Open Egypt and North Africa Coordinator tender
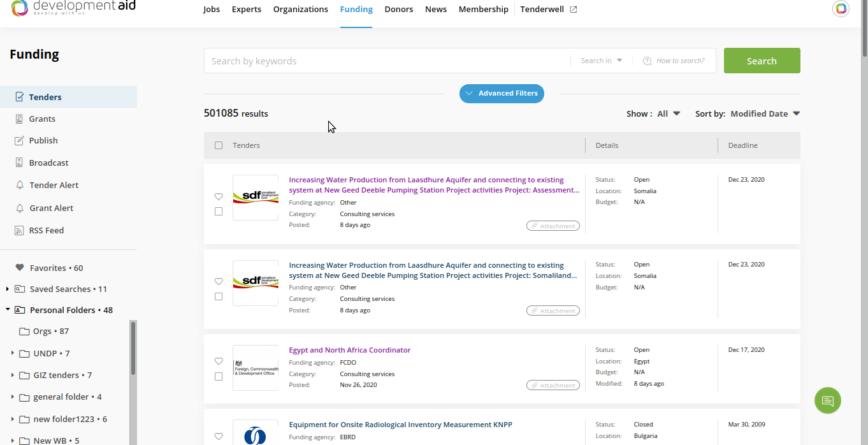The height and width of the screenshot is (445, 868). tap(350, 350)
